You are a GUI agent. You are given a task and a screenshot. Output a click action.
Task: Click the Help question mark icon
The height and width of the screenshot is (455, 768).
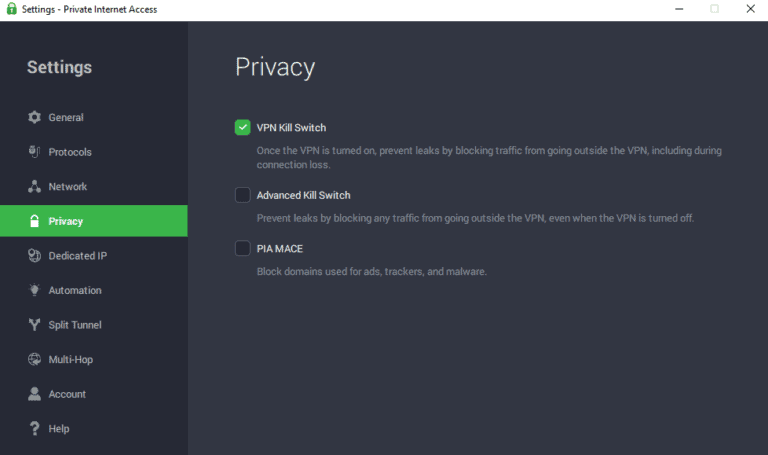pos(35,428)
